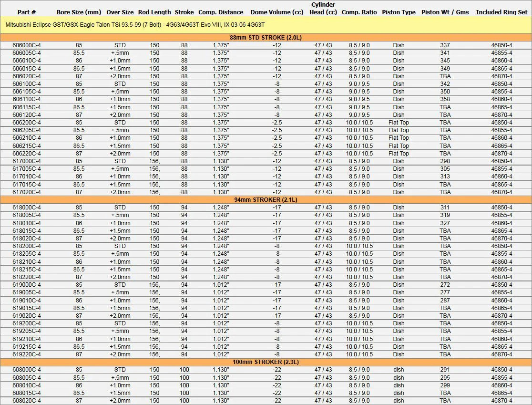Select part number 608020C-4 in last row
Viewport: 532px width, 405px height.
pyautogui.click(x=27, y=401)
